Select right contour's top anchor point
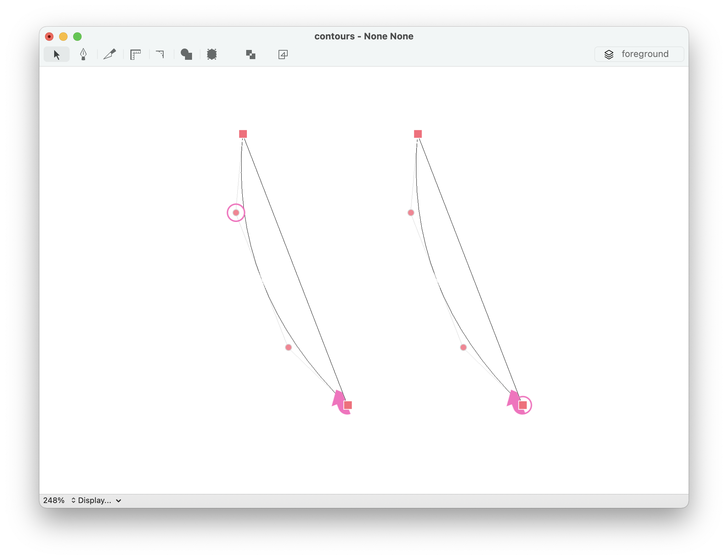Screen dimensions: 728x560 coord(418,134)
